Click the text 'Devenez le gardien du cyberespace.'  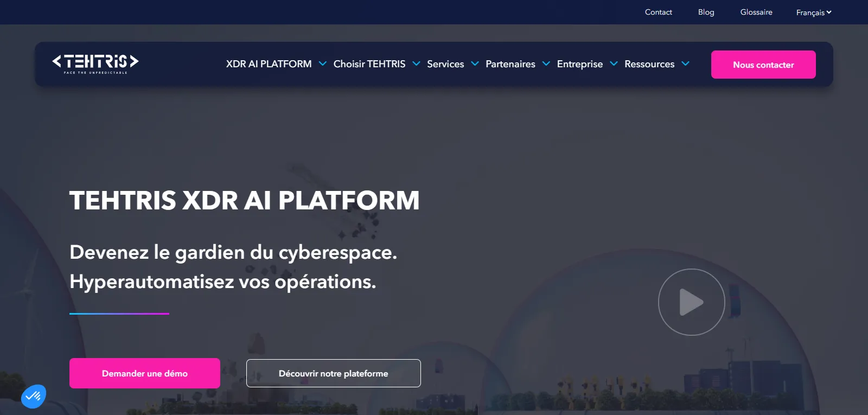tap(233, 252)
